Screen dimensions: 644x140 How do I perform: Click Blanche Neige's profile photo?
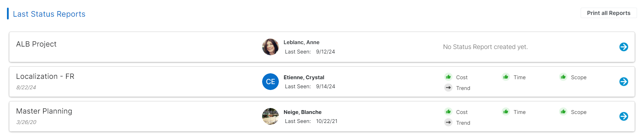pyautogui.click(x=270, y=116)
